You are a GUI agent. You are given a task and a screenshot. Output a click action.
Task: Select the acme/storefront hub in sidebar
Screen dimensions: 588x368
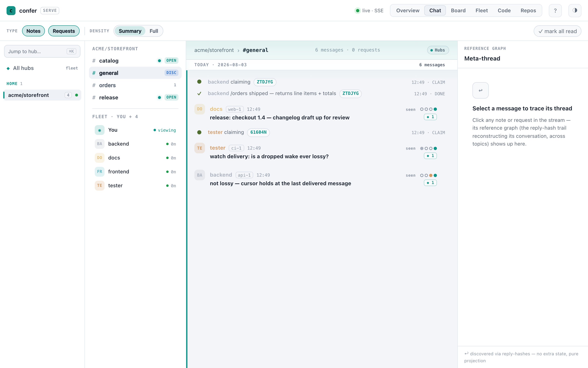[42, 95]
